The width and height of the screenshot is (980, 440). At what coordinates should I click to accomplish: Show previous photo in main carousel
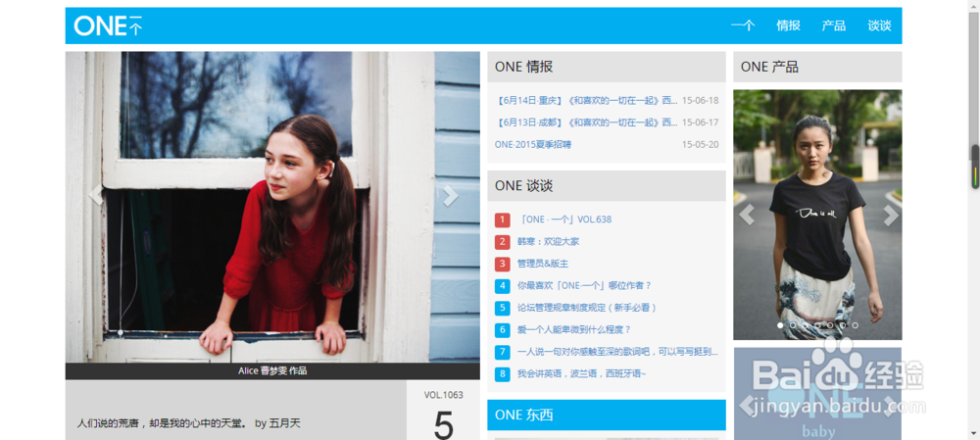pos(95,195)
